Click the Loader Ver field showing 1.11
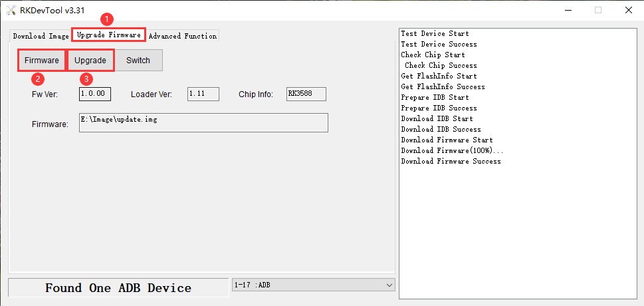 pyautogui.click(x=203, y=94)
